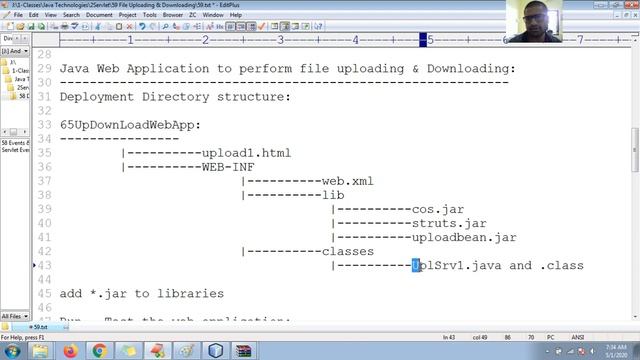This screenshot has height=360, width=640.
Task: Click the directory panel horizontal scrollbar
Action: pyautogui.click(x=15, y=132)
